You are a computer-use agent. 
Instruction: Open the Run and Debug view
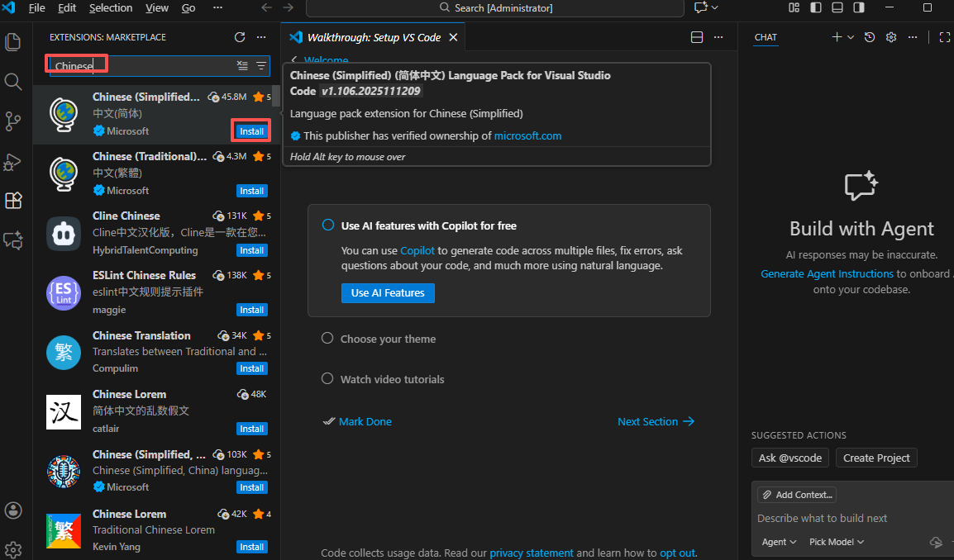click(12, 161)
